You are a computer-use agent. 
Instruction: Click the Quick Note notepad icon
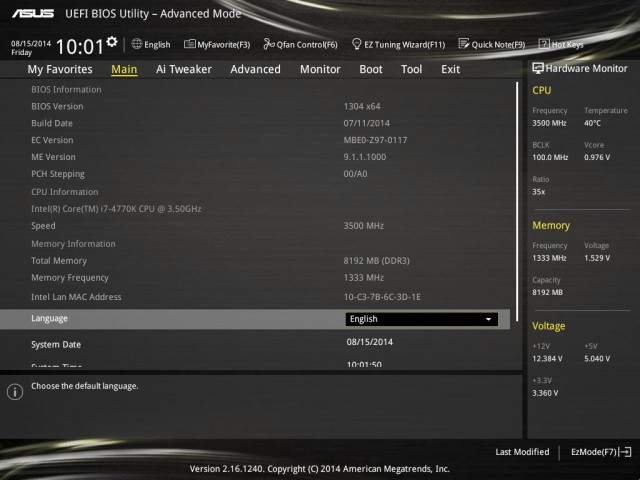(464, 44)
